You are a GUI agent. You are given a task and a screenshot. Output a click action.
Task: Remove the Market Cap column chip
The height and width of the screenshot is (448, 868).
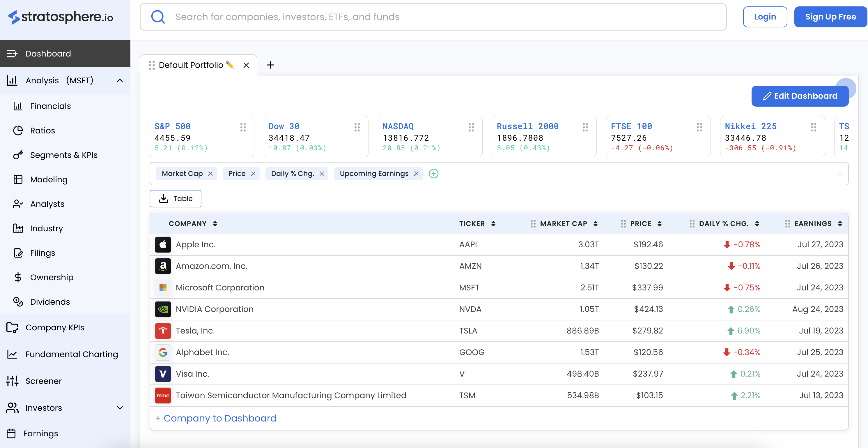[211, 174]
